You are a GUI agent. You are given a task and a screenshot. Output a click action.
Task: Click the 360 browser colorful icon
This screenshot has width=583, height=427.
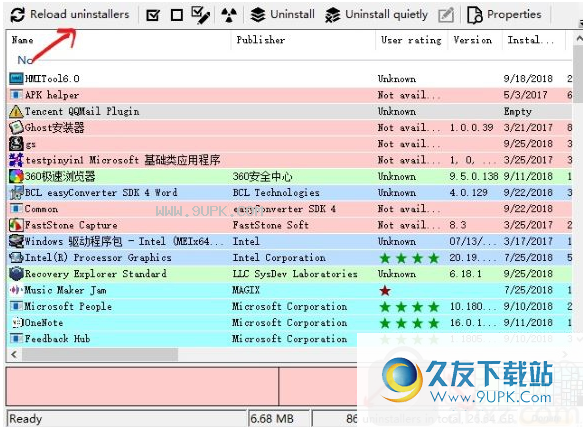pos(16,176)
